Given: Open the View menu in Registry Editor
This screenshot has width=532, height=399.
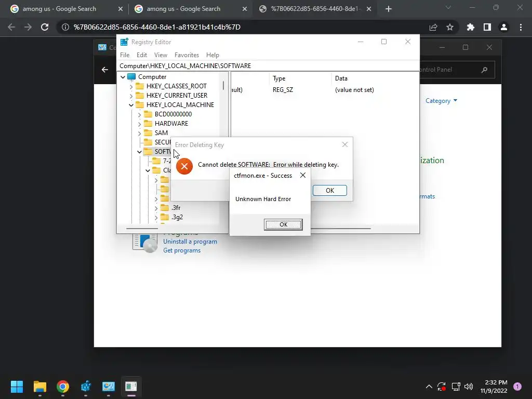Looking at the screenshot, I should [161, 55].
